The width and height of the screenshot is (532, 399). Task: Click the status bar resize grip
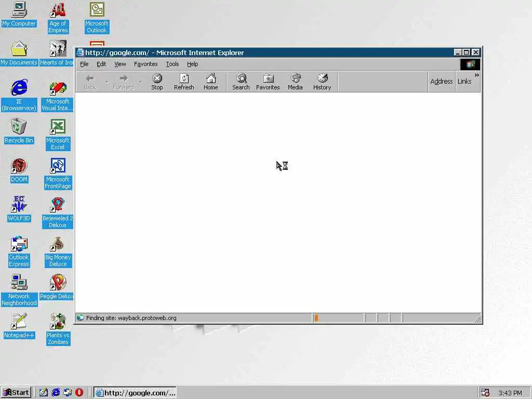478,319
